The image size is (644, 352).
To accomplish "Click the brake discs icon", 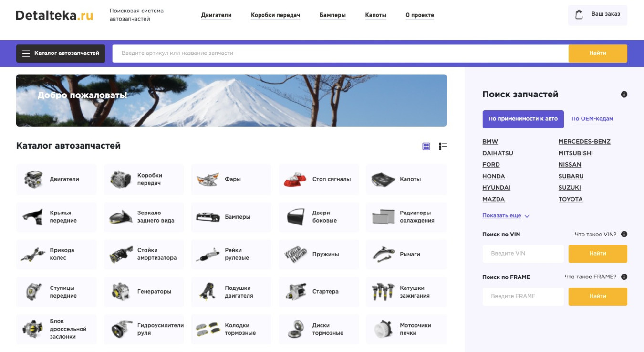I will 295,329.
